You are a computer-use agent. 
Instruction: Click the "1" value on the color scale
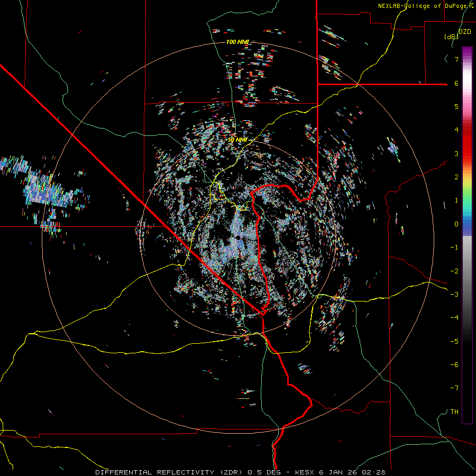pos(456,200)
